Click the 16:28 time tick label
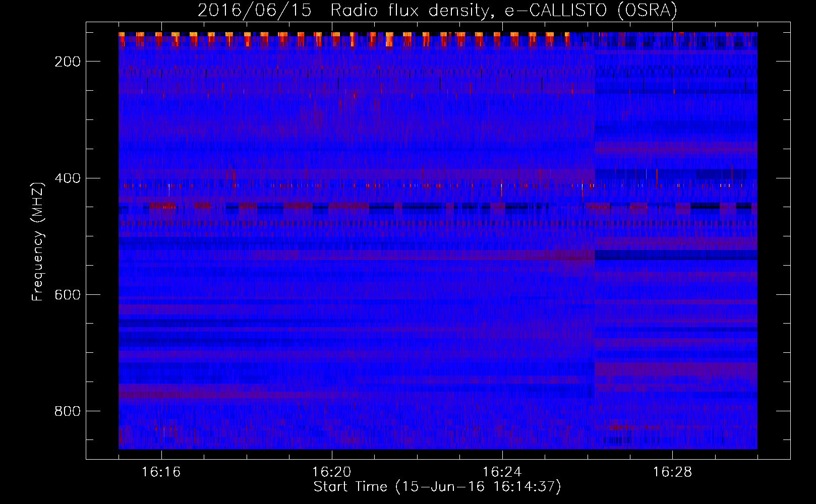816x504 pixels. click(x=673, y=472)
